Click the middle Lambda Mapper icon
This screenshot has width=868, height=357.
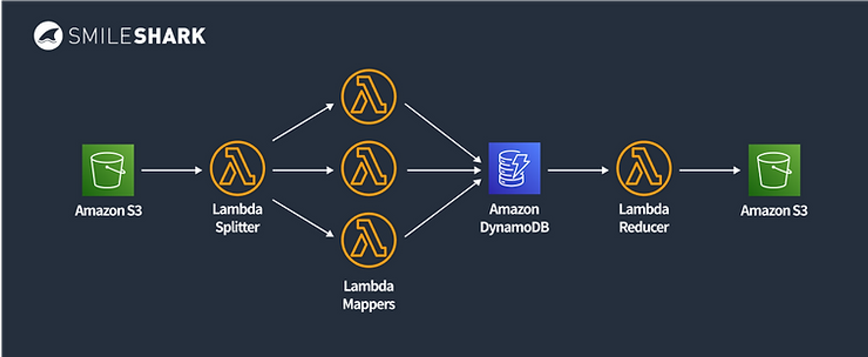click(368, 169)
